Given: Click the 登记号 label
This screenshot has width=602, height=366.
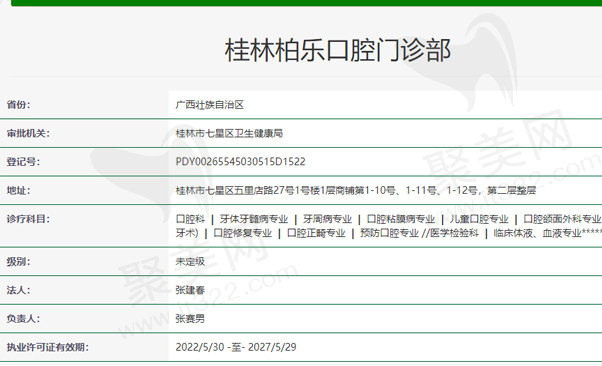Looking at the screenshot, I should click(23, 162).
